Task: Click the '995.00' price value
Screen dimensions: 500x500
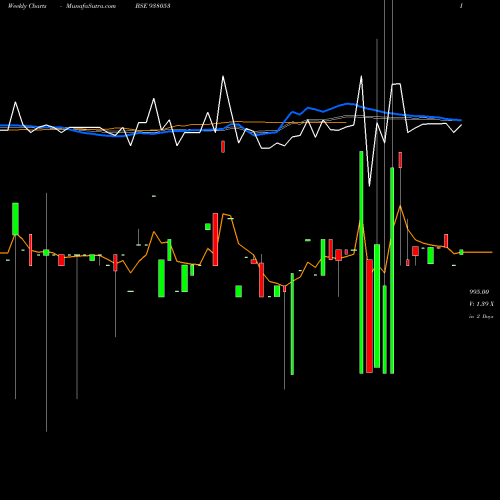Action: coord(479,292)
